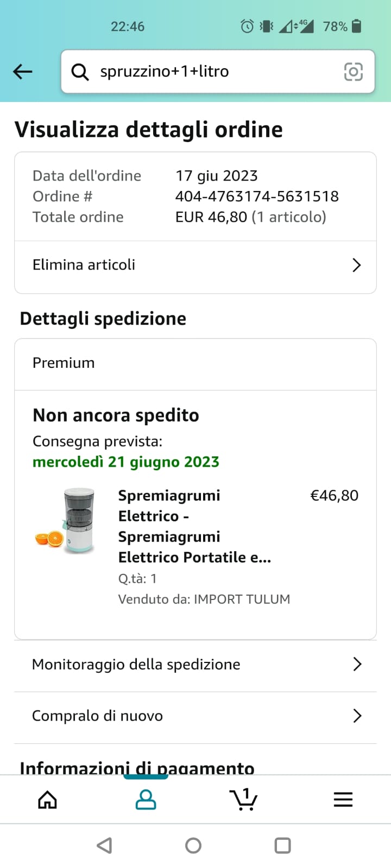Image resolution: width=391 pixels, height=868 pixels.
Task: Go to the Home tab icon
Action: (x=47, y=799)
